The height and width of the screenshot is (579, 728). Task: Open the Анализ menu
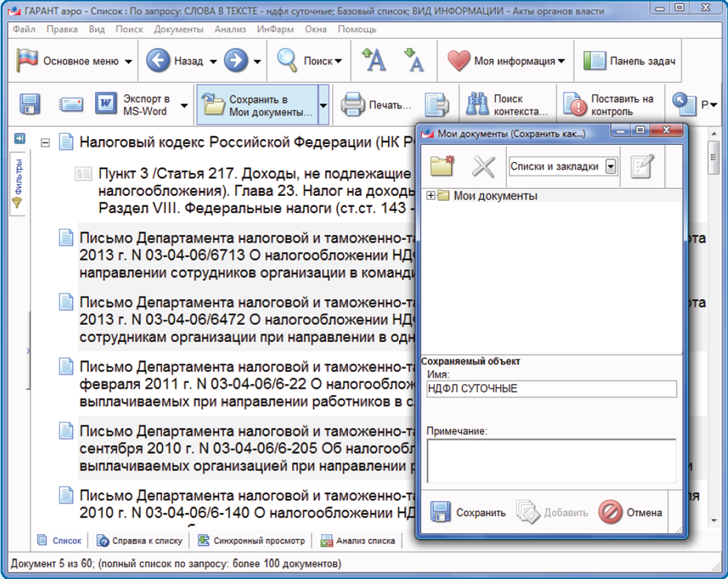pos(230,29)
